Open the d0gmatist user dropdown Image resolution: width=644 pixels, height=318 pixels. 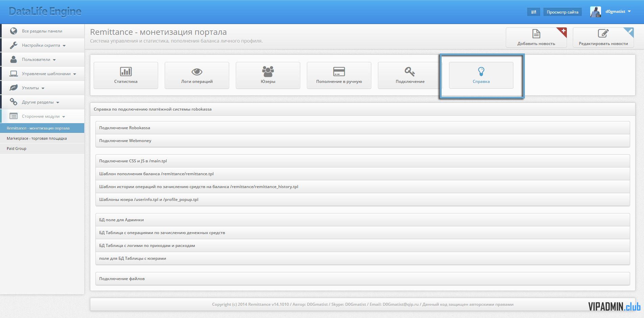pyautogui.click(x=618, y=12)
